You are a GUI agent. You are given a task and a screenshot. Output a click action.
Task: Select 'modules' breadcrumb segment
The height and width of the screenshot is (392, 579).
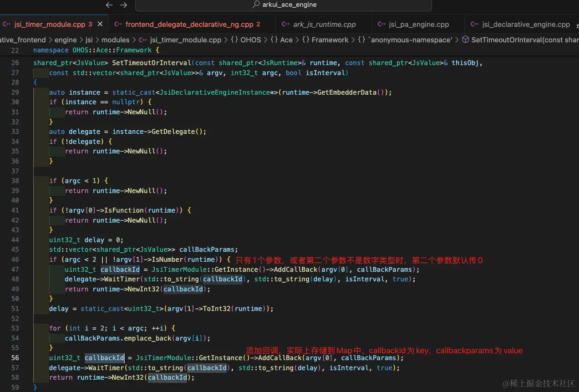(116, 40)
